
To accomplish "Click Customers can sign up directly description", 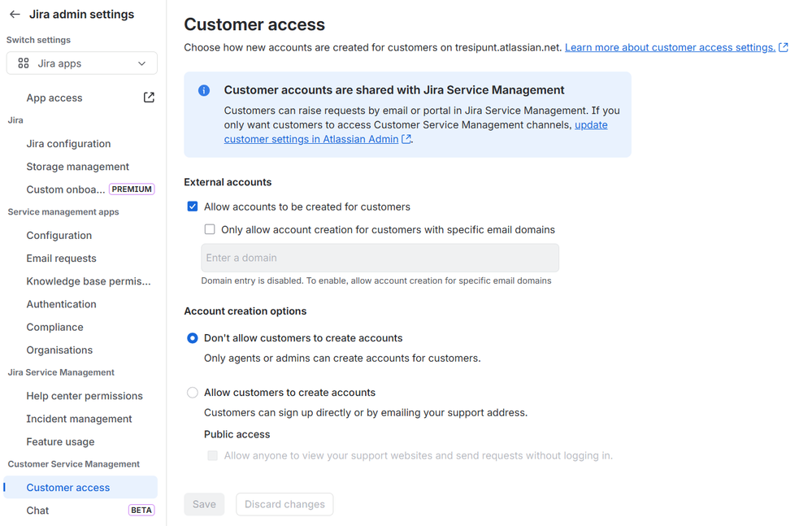I will 366,413.
